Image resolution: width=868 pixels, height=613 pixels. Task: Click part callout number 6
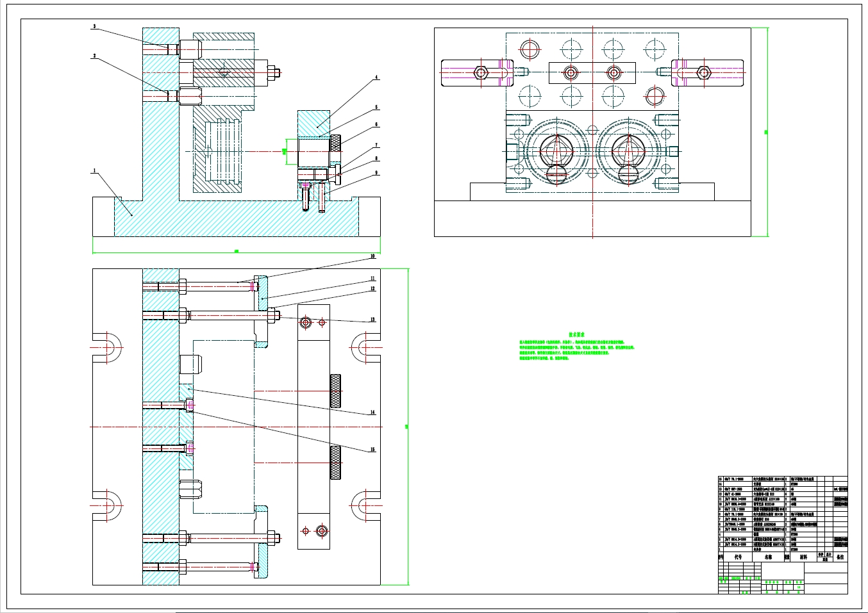coord(376,124)
